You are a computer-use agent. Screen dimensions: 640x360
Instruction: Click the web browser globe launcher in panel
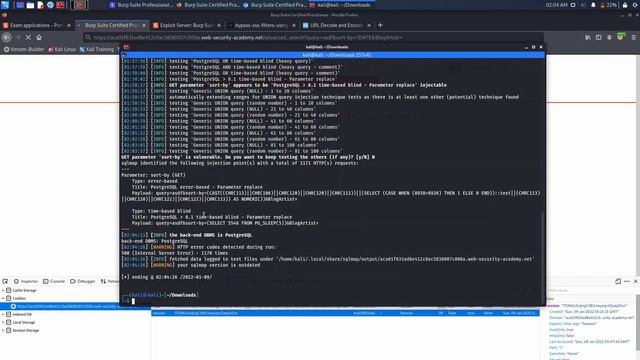click(x=50, y=5)
